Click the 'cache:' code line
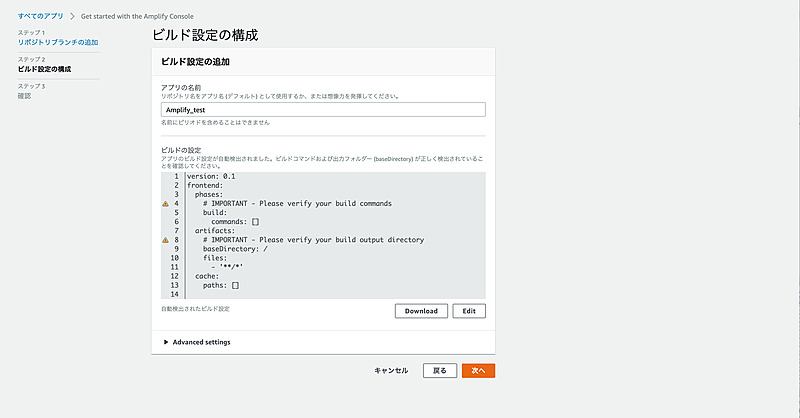The height and width of the screenshot is (418, 800). coord(207,276)
